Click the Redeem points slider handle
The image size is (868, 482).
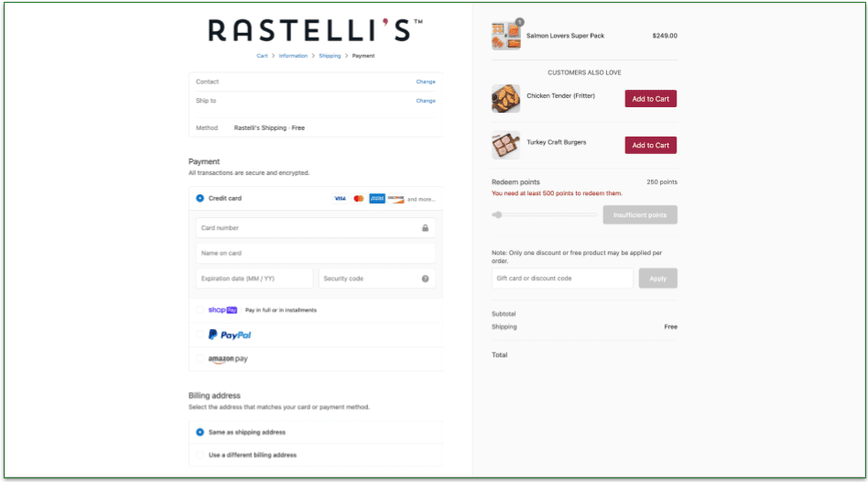[498, 215]
